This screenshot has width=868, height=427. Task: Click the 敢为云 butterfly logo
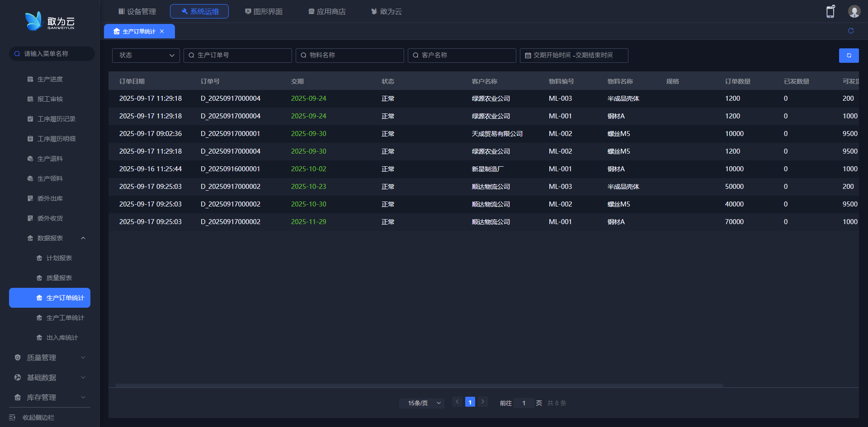[34, 21]
